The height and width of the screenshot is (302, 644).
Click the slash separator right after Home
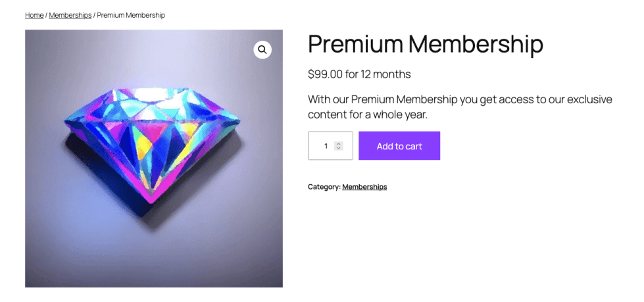[x=46, y=15]
